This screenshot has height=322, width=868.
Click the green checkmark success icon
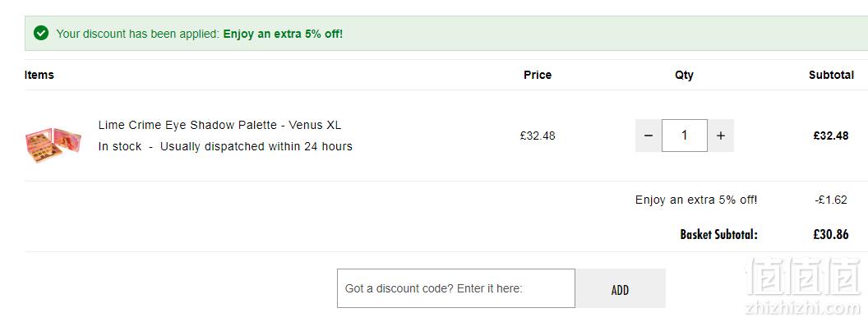point(41,33)
